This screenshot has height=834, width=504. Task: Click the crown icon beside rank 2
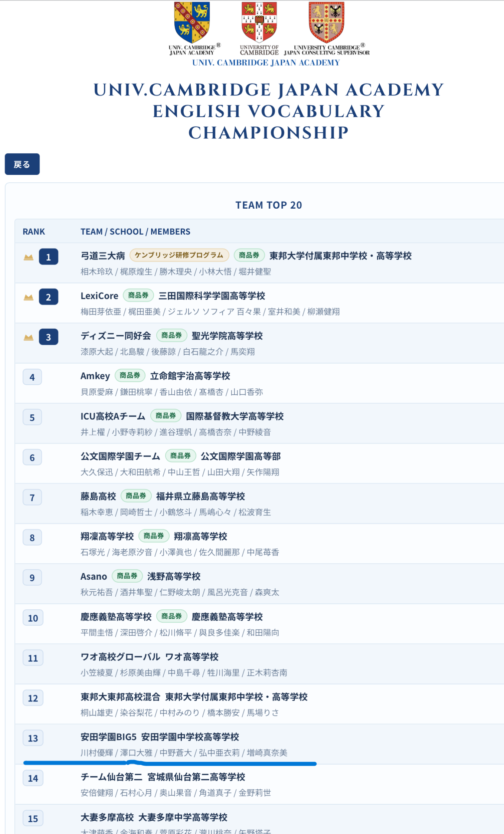click(29, 297)
